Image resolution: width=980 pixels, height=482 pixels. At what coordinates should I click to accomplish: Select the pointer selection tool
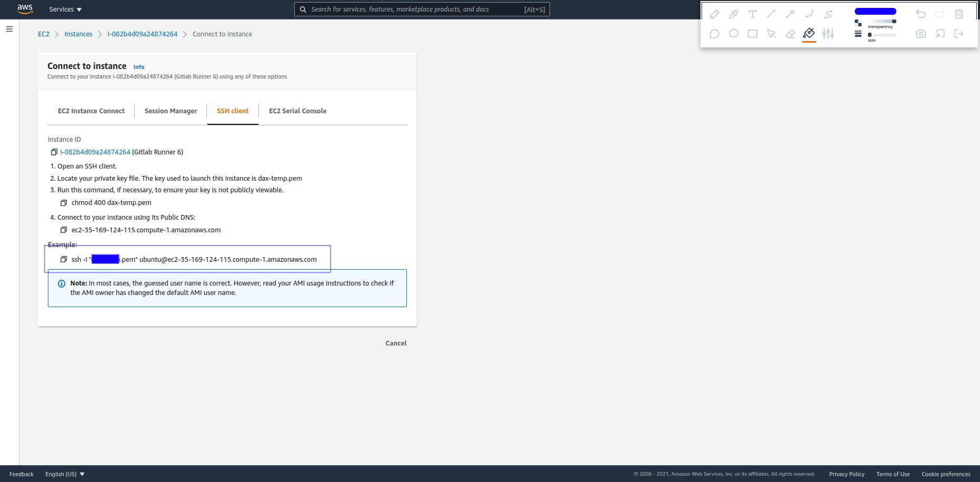(x=771, y=34)
